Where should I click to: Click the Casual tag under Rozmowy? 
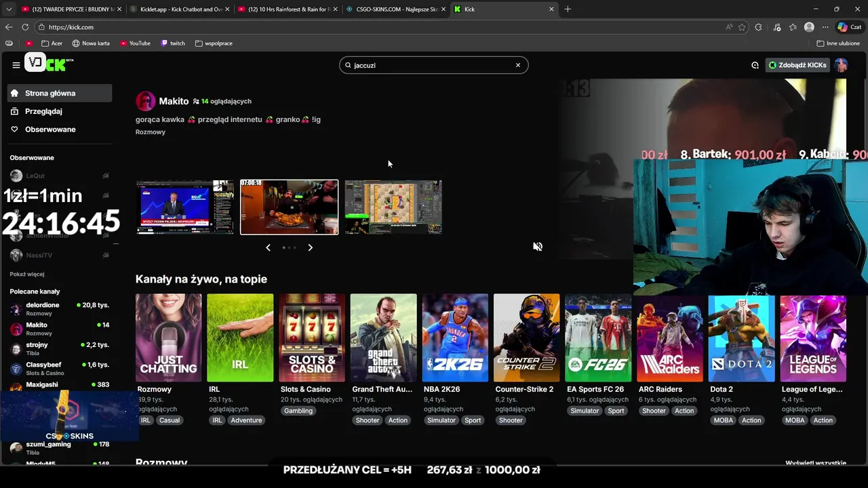170,420
